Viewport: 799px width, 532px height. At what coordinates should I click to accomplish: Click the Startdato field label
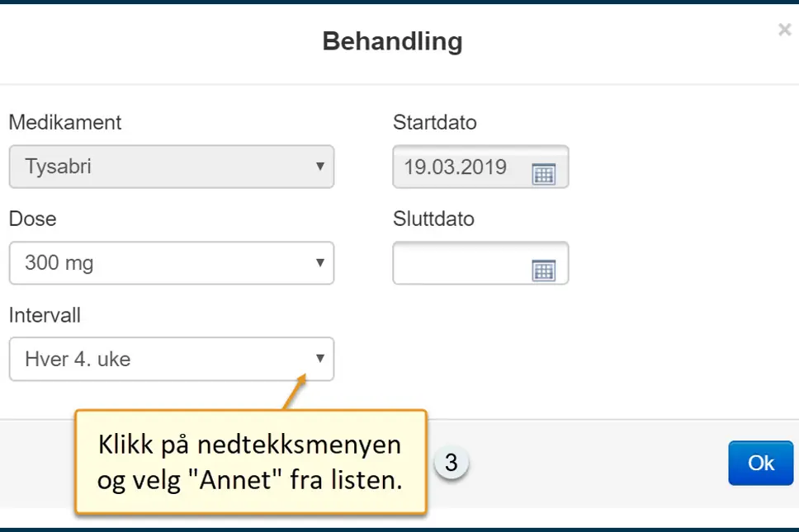click(434, 123)
